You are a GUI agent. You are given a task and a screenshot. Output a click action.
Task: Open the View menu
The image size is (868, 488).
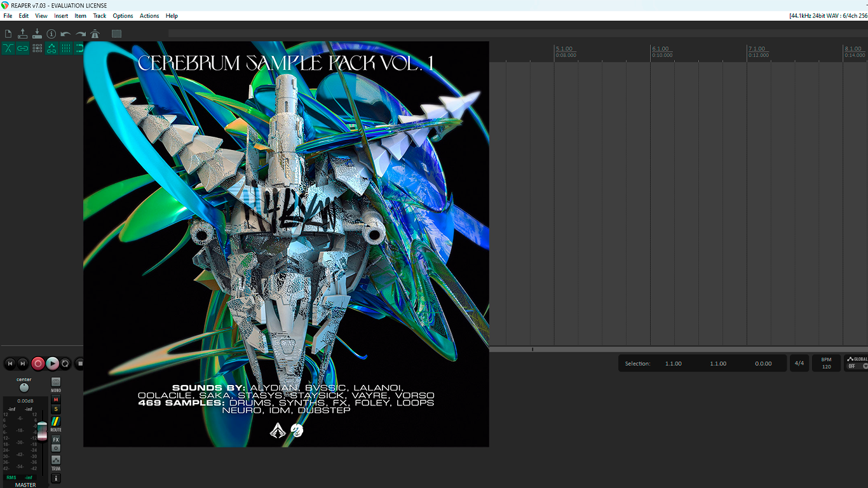[41, 16]
